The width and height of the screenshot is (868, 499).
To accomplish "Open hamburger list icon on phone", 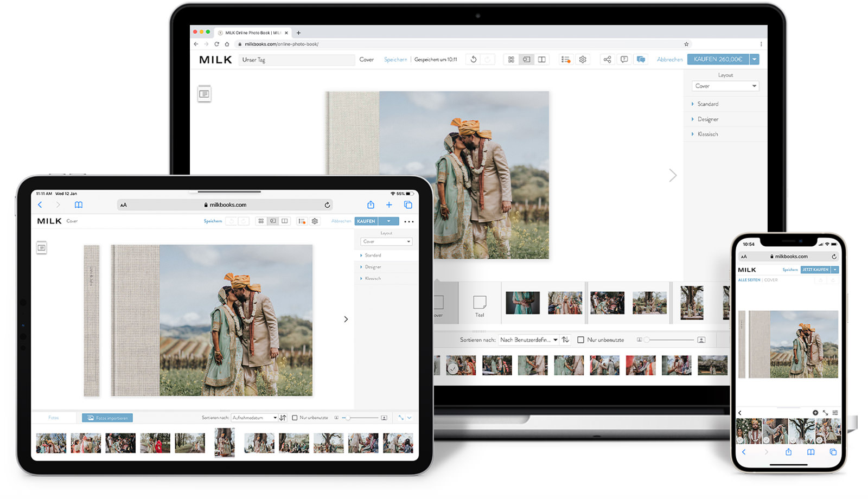I will (835, 413).
